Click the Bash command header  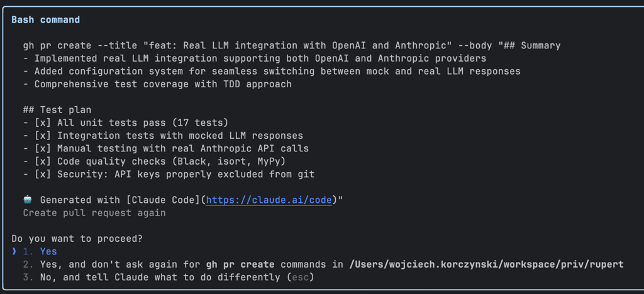45,19
